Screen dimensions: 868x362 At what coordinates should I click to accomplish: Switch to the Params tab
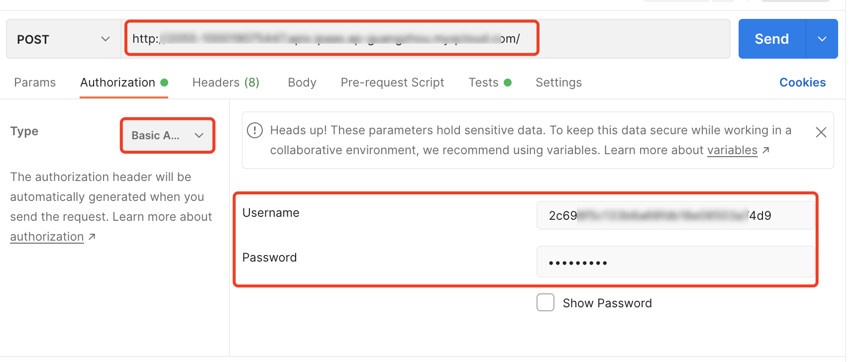click(35, 83)
